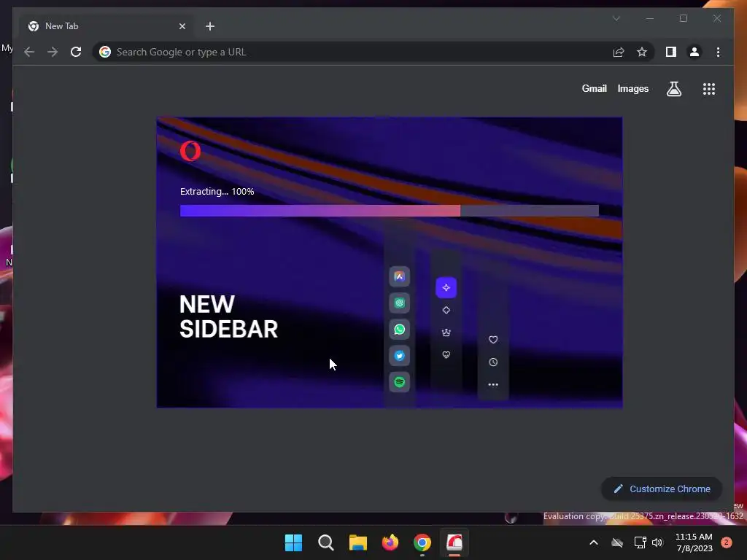
Task: Bookmark this tab with the star icon
Action: 642,52
